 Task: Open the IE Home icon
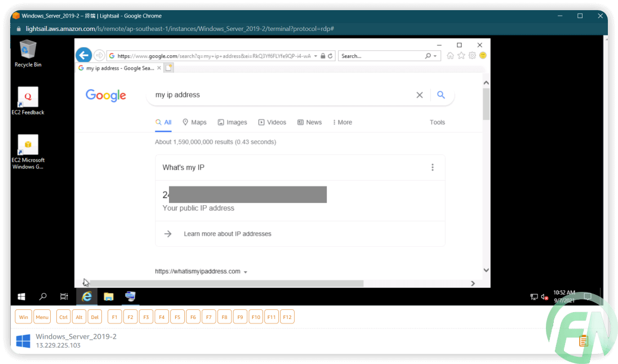click(x=450, y=56)
